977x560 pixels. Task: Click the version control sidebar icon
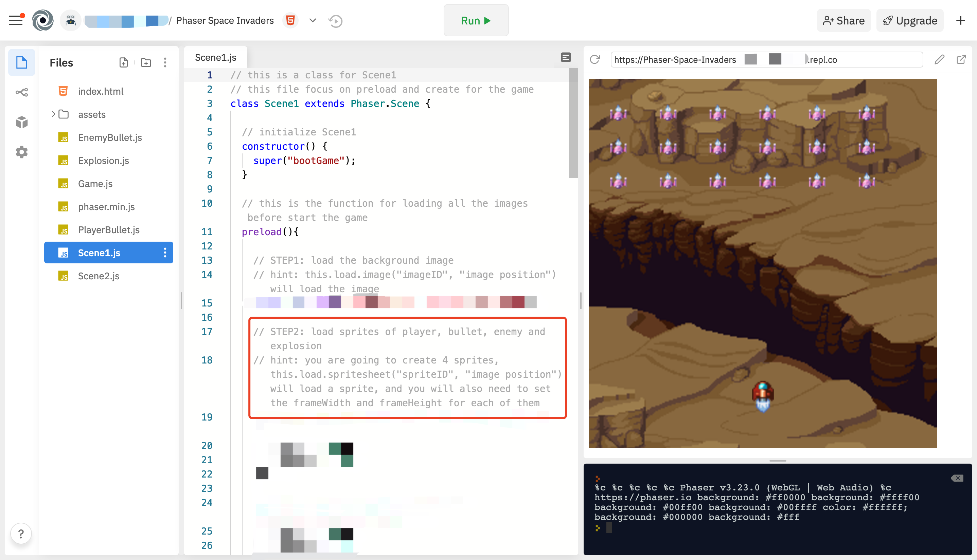[21, 92]
